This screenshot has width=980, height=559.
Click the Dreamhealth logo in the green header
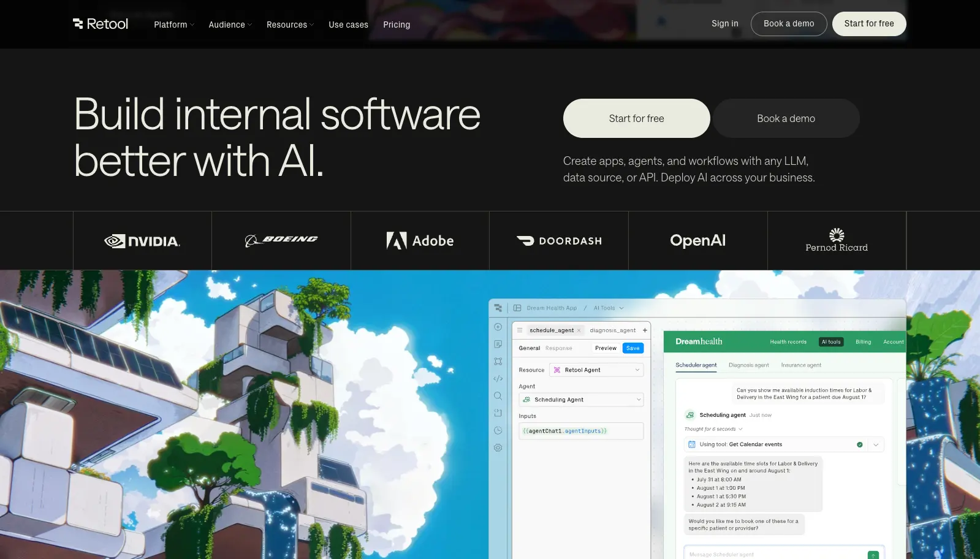pyautogui.click(x=699, y=341)
